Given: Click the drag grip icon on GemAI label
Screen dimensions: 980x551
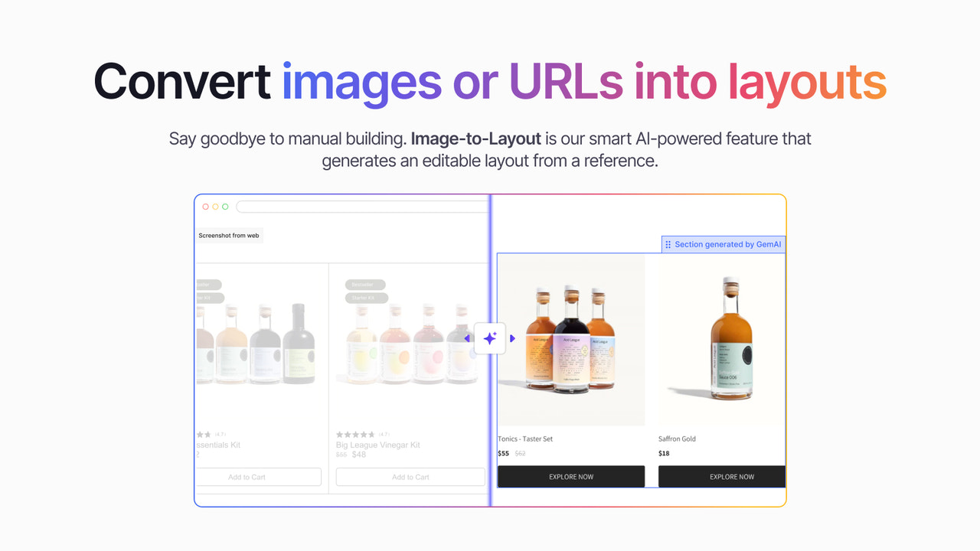Looking at the screenshot, I should (x=668, y=244).
